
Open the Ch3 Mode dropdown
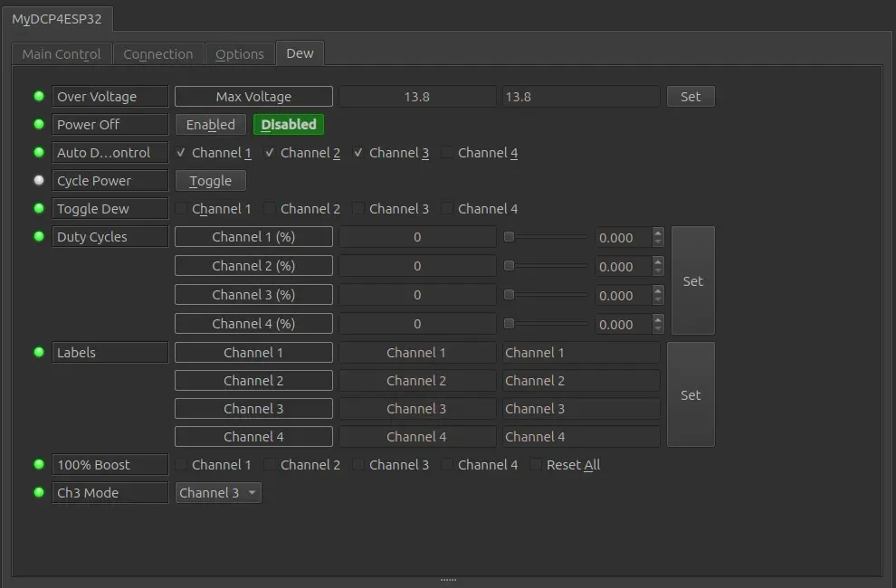(x=218, y=493)
